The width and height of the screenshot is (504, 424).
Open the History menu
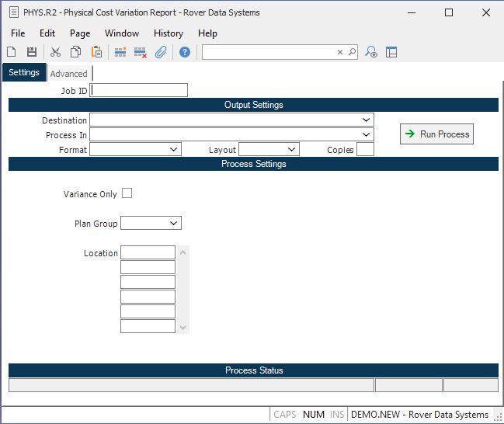[x=168, y=33]
